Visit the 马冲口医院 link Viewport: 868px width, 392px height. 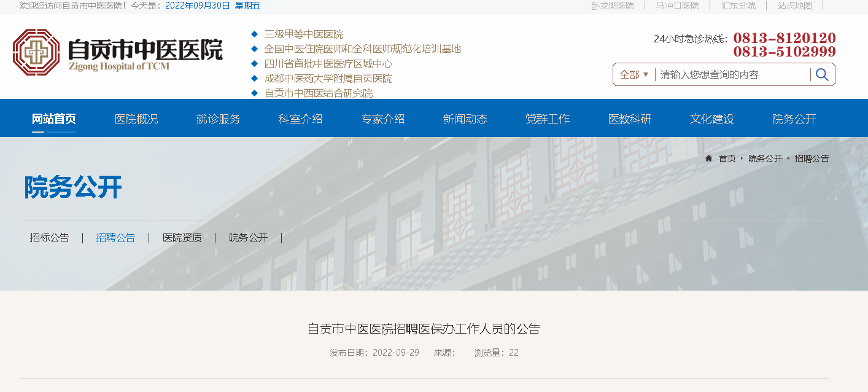point(677,6)
